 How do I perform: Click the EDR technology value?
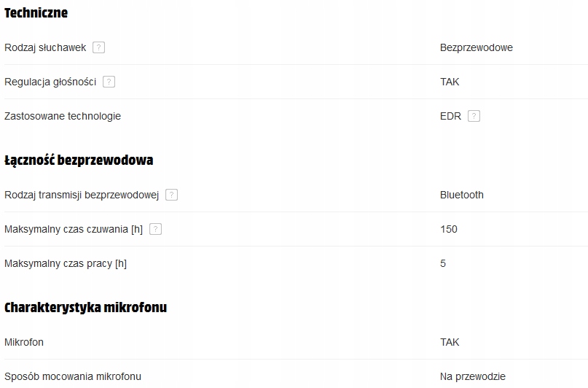[450, 116]
